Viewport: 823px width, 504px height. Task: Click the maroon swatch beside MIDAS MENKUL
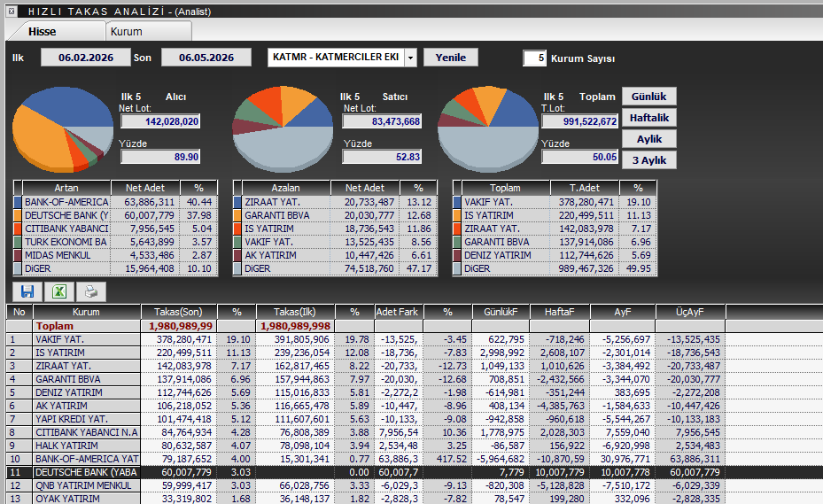tap(18, 255)
